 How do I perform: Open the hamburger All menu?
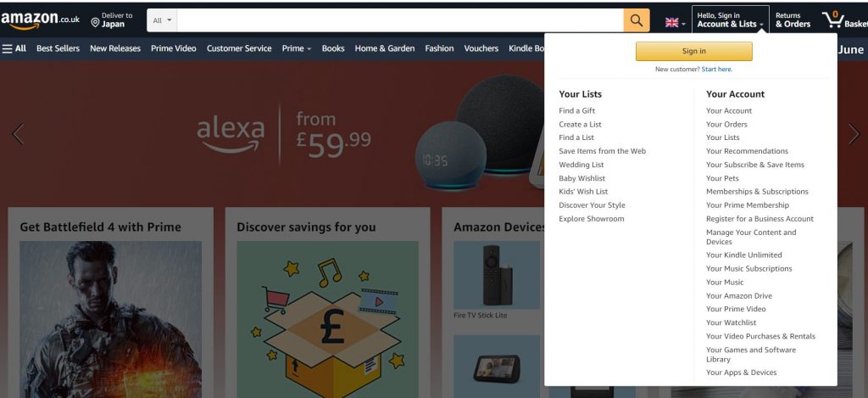(14, 48)
